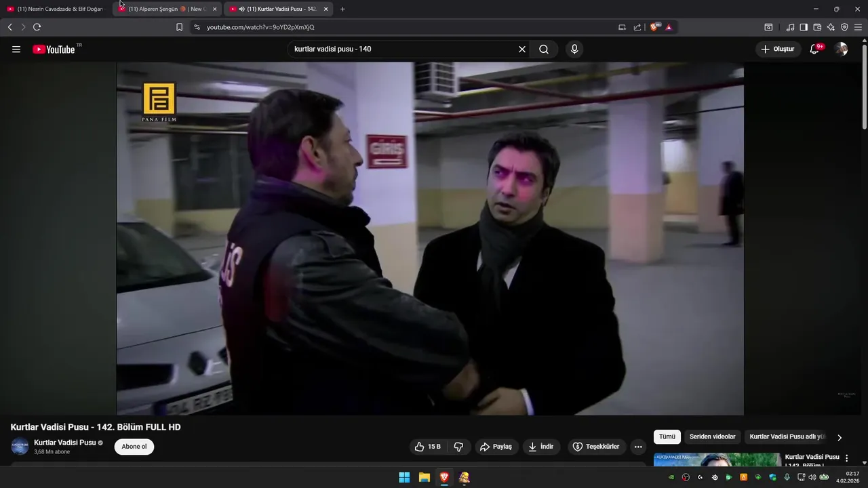Download video with İndir button
The height and width of the screenshot is (488, 868).
[x=541, y=447]
